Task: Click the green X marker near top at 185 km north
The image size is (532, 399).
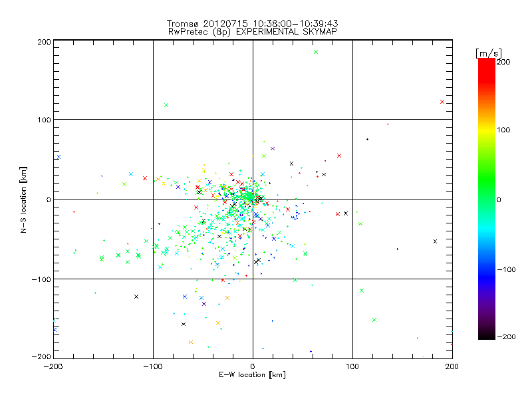Action: click(316, 52)
